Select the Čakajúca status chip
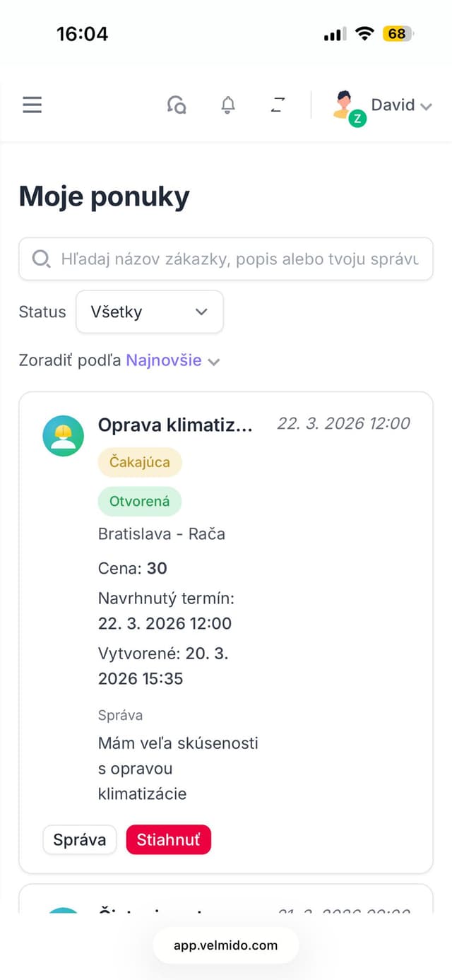Image resolution: width=452 pixels, height=980 pixels. click(139, 462)
